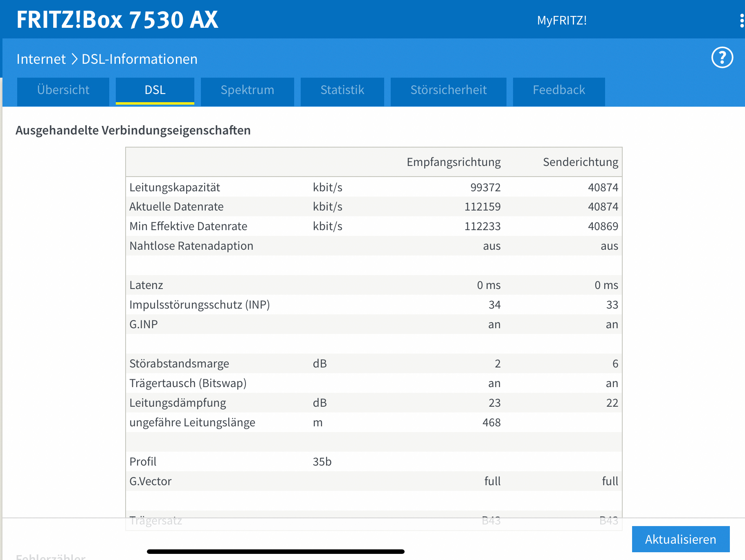
Task: Click the Störabstandsmarge label
Action: click(x=179, y=363)
